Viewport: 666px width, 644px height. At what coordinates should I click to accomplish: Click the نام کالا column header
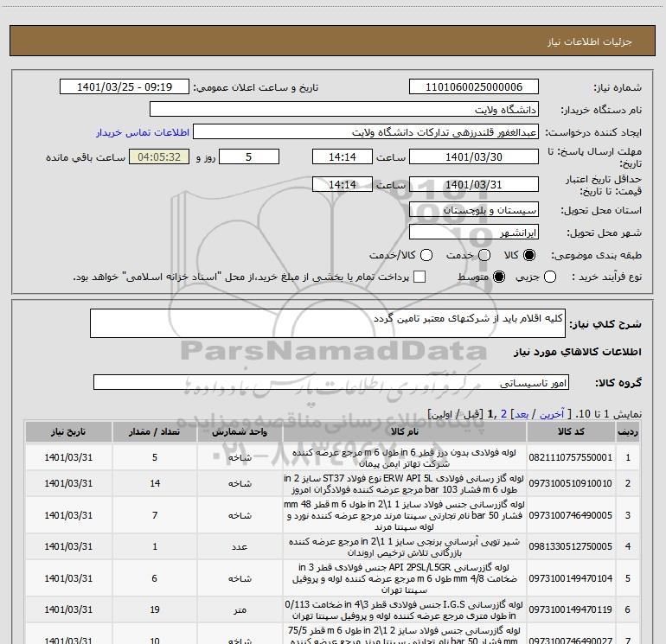405,431
